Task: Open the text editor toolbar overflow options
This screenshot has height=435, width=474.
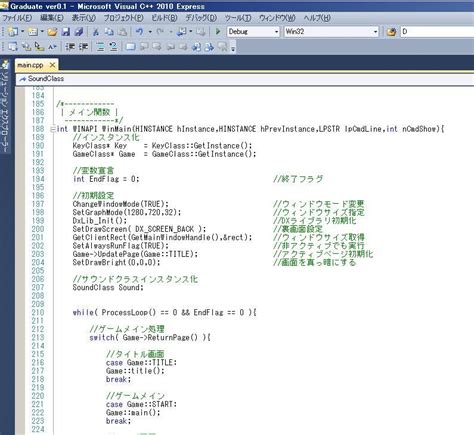Action: (233, 48)
